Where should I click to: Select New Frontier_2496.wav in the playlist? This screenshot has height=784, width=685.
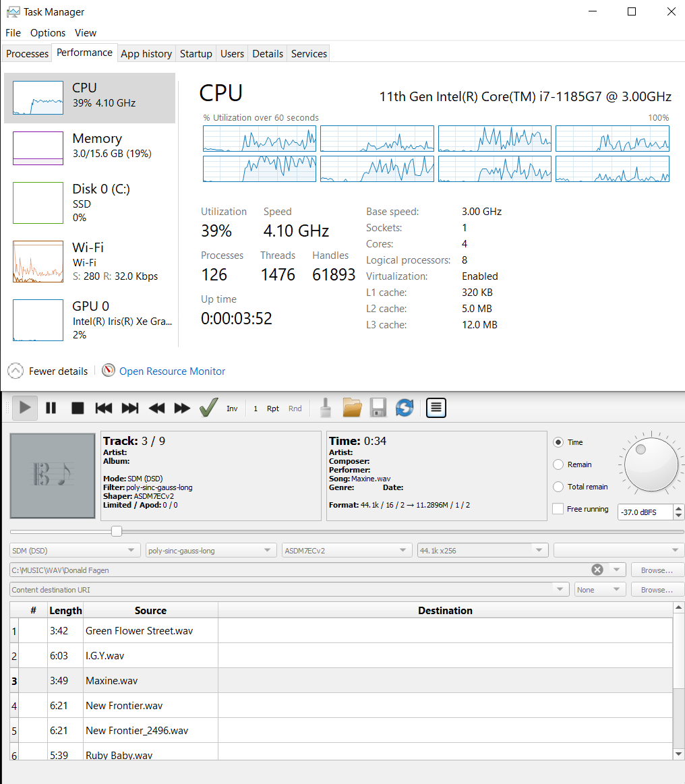coord(341,731)
